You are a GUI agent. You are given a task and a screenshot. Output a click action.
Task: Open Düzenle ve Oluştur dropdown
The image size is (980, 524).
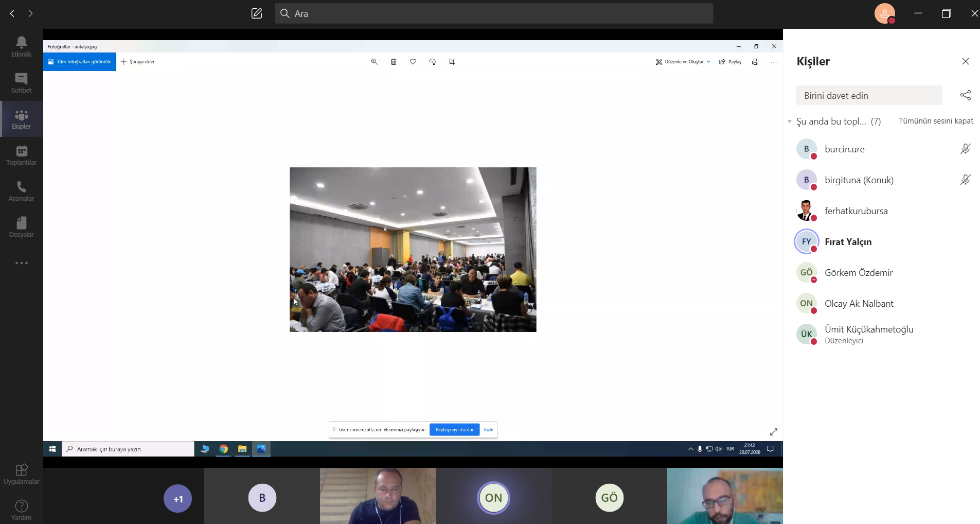point(683,62)
